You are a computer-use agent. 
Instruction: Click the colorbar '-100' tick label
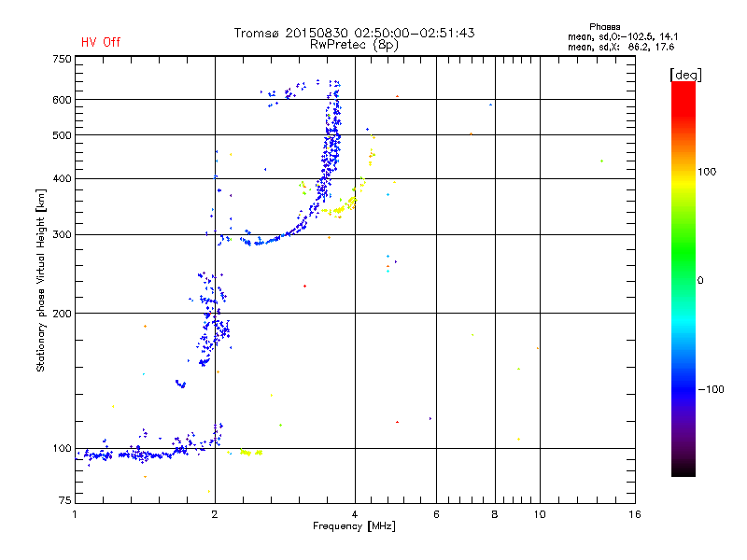click(711, 389)
